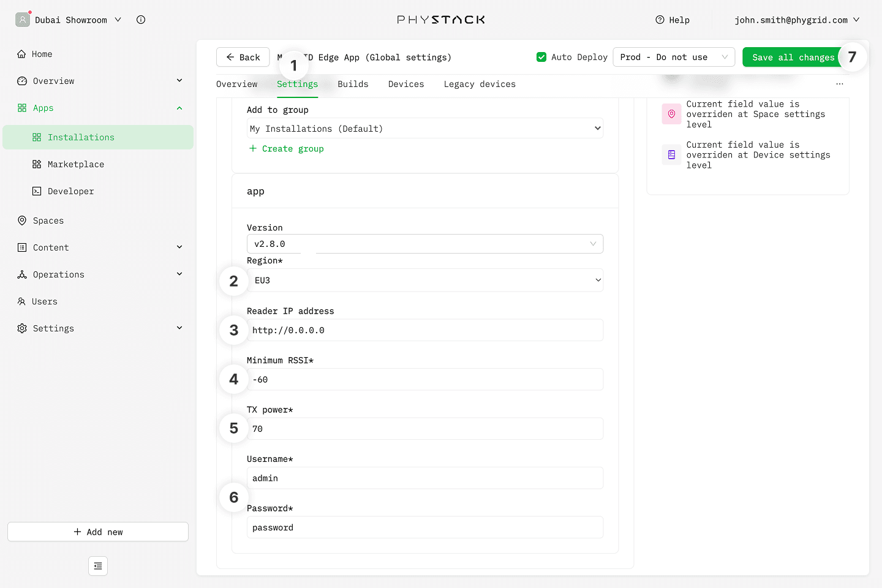Collapse the Apps sidebar section
This screenshot has width=882, height=588.
click(179, 108)
